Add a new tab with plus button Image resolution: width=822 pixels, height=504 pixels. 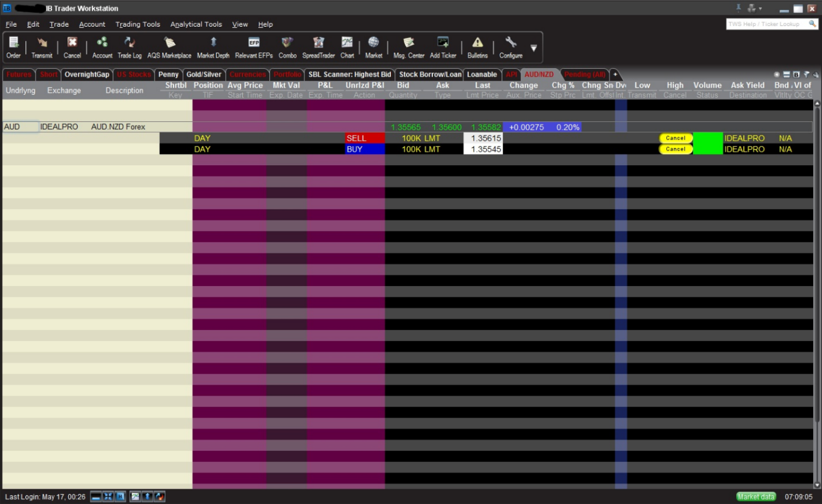[x=615, y=75]
